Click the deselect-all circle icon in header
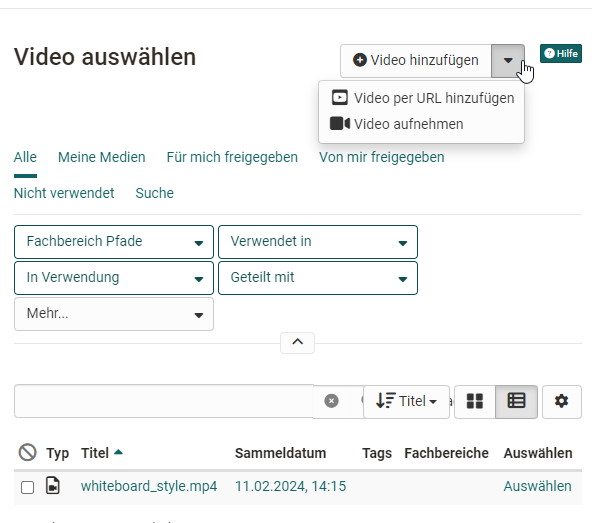592x523 pixels. point(28,452)
